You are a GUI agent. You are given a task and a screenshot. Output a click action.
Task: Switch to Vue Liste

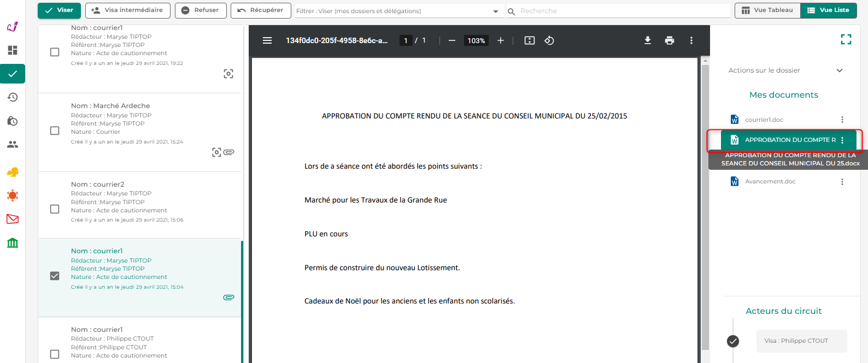click(828, 10)
